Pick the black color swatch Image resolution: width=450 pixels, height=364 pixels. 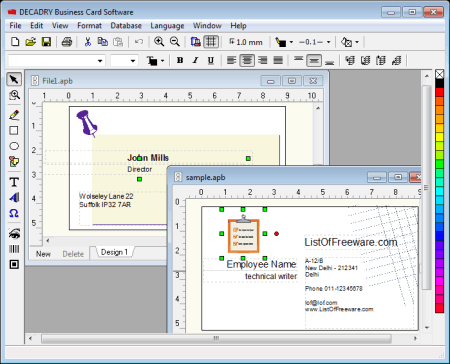coord(439,83)
